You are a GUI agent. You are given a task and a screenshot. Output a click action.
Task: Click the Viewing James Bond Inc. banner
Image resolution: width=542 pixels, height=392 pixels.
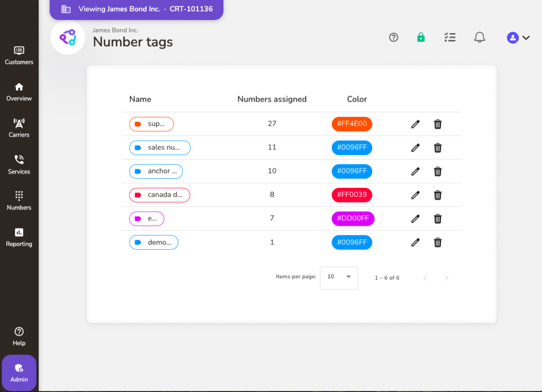coord(137,10)
